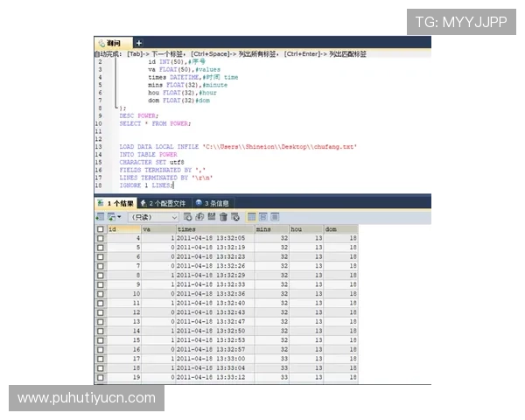Select checkbox for row with id 10

[100, 294]
